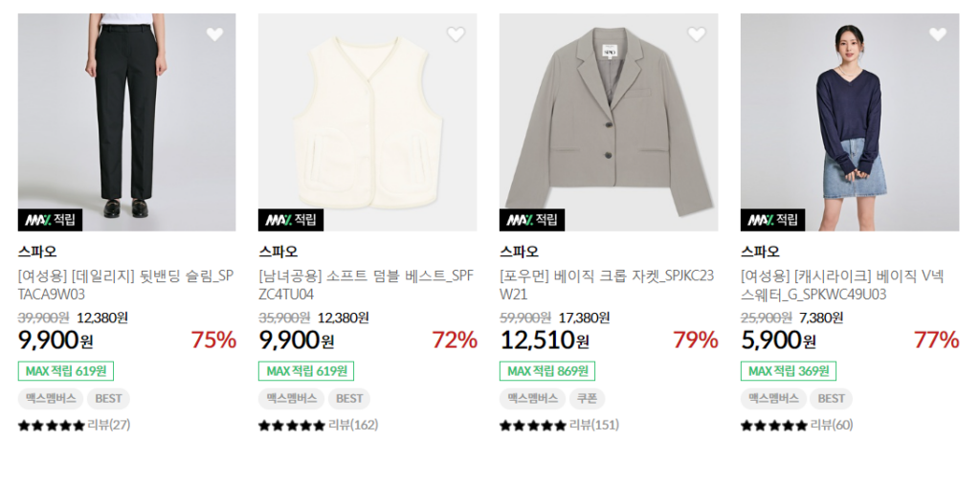Click star rating of the V-neck sweater
This screenshot has height=484, width=980.
774,426
